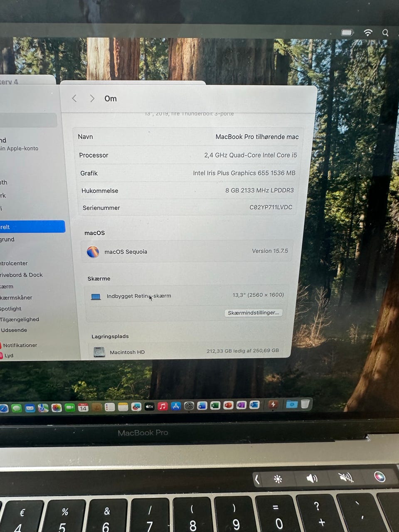Click '13,3" (2560 × 1600)' resolution text
This screenshot has width=399, height=532.
[258, 295]
